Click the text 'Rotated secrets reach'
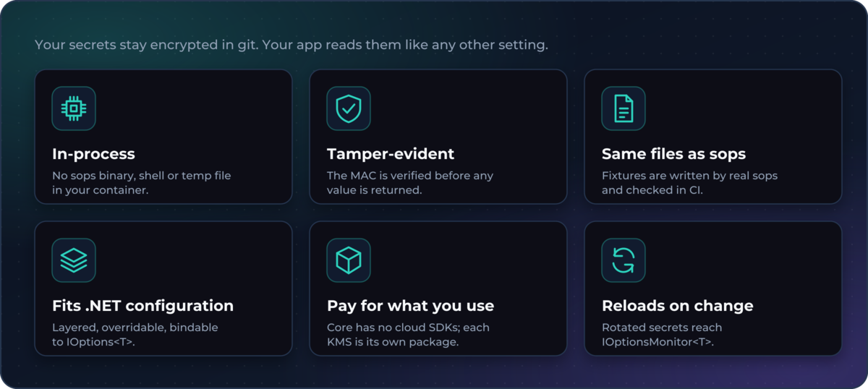 [x=661, y=328]
